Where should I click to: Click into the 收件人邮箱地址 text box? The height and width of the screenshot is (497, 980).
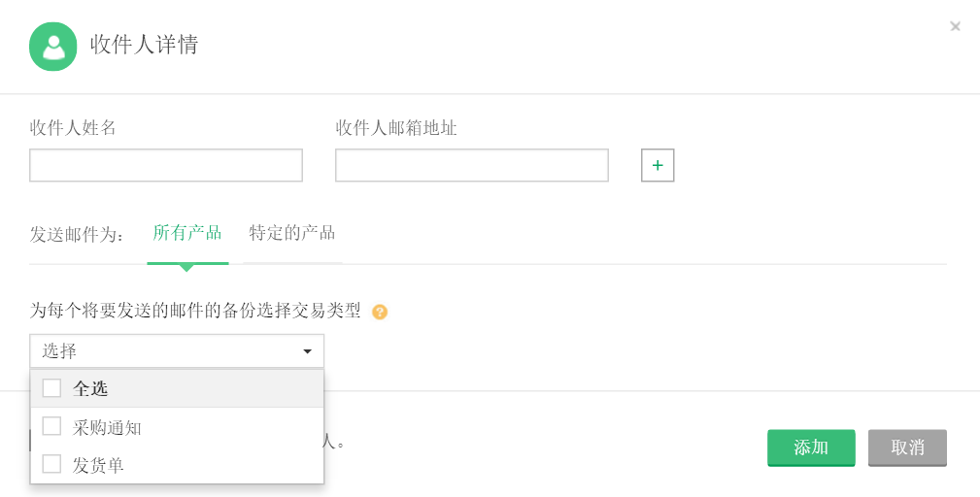click(x=472, y=165)
